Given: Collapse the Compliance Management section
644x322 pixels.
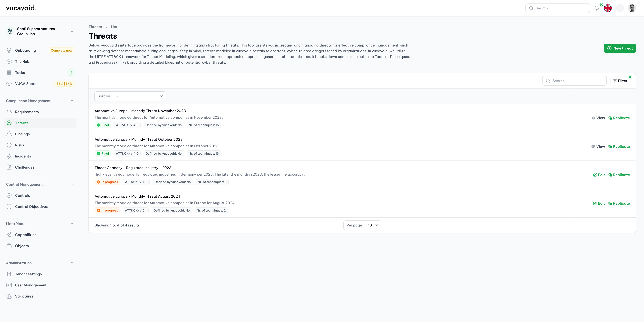Looking at the screenshot, I should coord(72,101).
